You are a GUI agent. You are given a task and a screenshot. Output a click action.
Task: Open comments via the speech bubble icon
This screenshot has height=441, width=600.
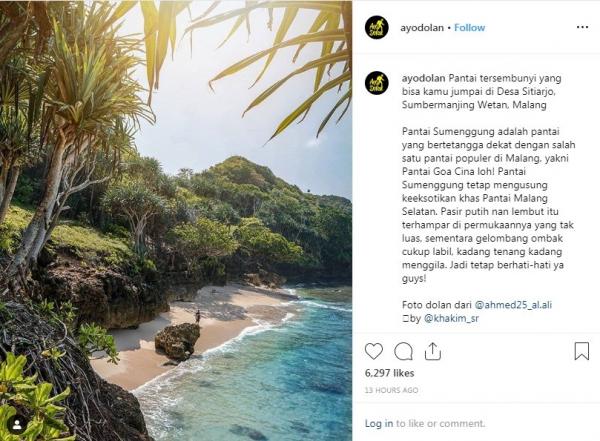403,351
